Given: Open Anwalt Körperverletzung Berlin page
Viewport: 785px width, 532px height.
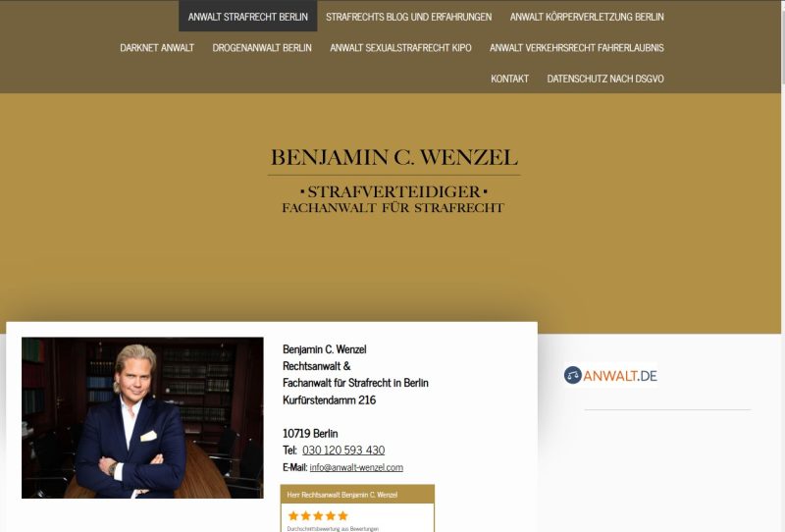Looking at the screenshot, I should pyautogui.click(x=587, y=17).
